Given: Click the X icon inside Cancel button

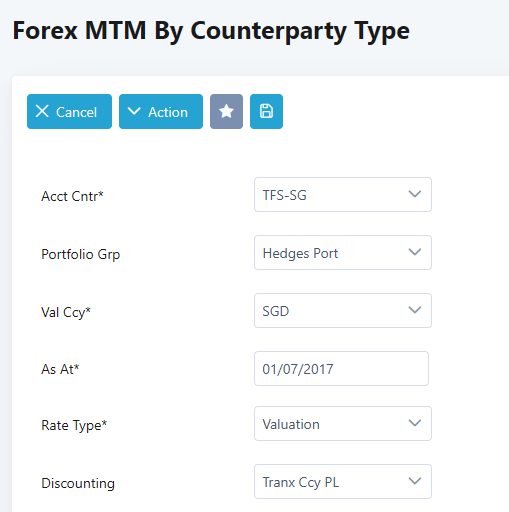Looking at the screenshot, I should (x=42, y=111).
